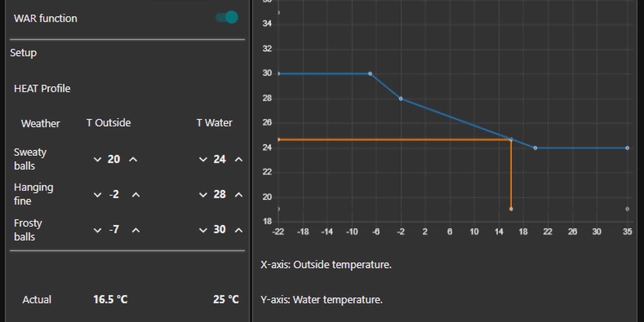Click the blue curve point at -2 outside
The image size is (644, 322).
pos(401,99)
